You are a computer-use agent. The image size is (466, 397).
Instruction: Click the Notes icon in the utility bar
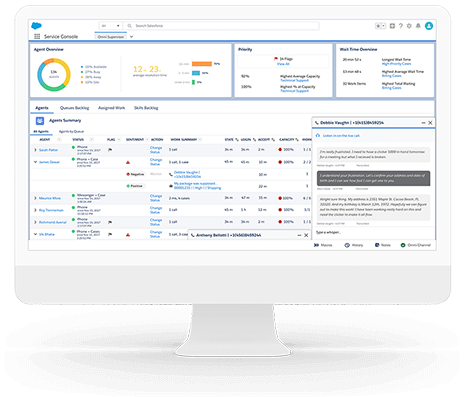click(x=377, y=245)
